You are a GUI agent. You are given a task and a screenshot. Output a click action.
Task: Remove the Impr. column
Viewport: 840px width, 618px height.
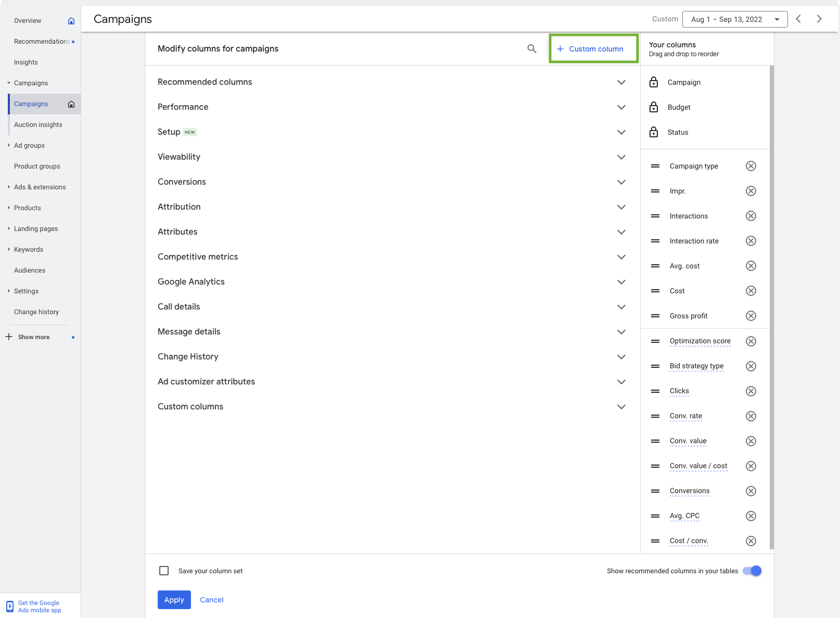(x=750, y=191)
